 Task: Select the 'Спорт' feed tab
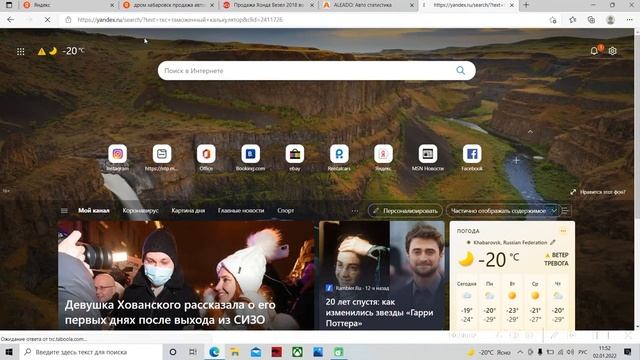pyautogui.click(x=285, y=211)
